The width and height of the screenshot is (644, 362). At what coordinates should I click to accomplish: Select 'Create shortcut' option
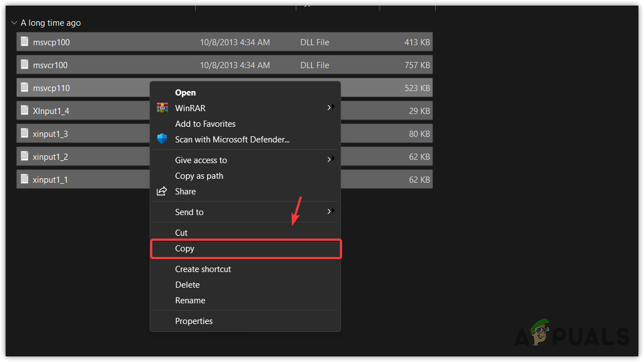pos(203,269)
